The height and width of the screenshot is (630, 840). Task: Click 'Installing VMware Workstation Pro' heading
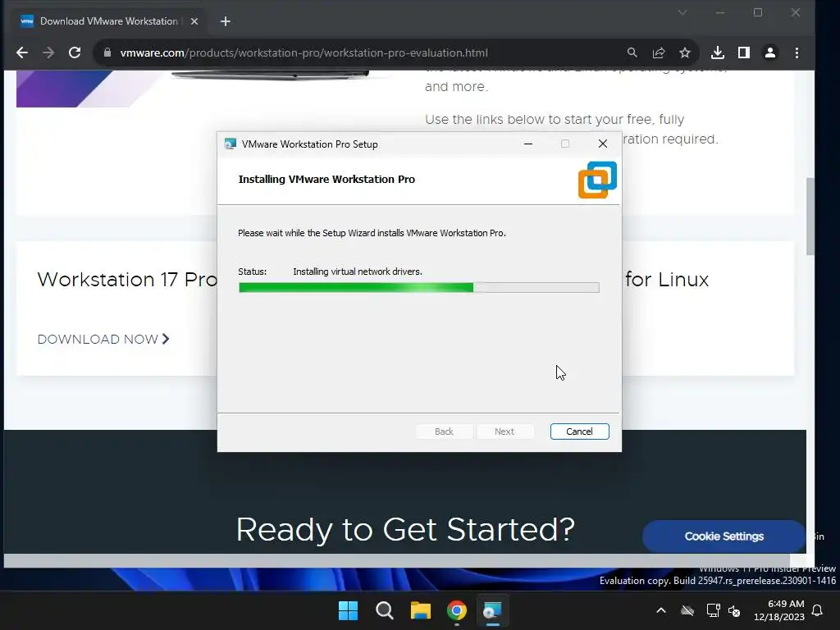pos(326,180)
